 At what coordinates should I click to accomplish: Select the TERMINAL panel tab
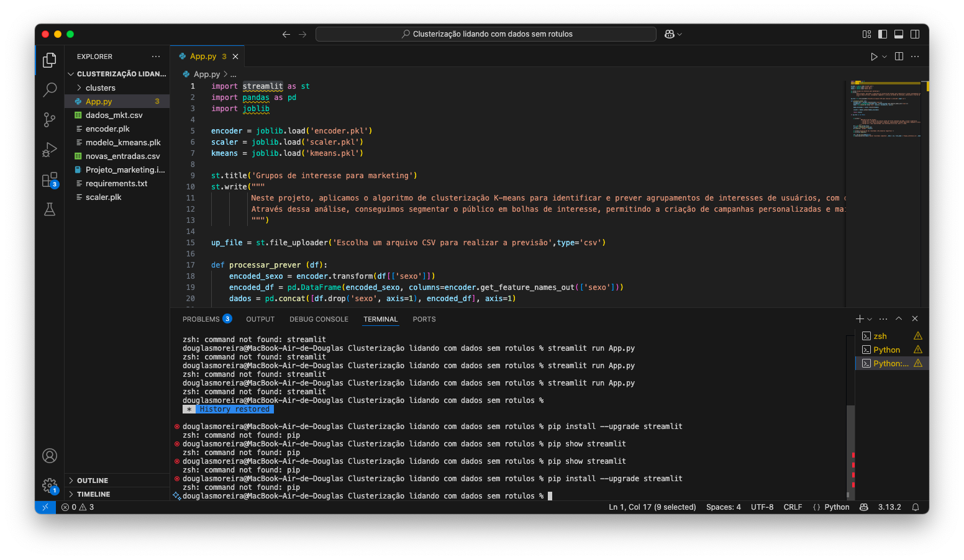[x=381, y=319]
